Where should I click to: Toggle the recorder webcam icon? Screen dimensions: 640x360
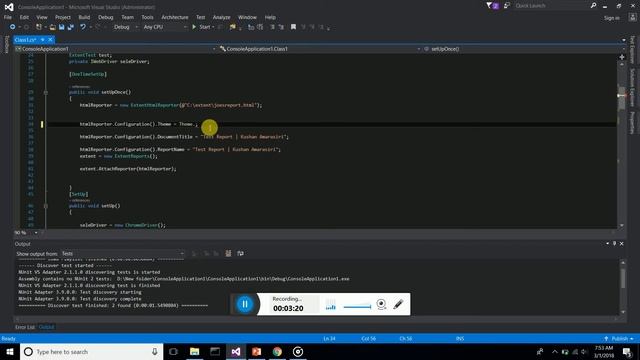(381, 304)
